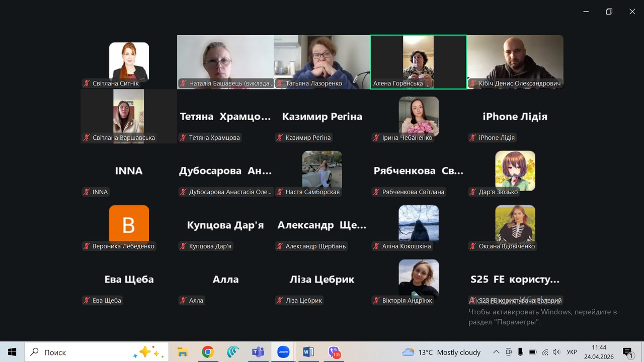Select Кібіч Денис Олександрович video tile

515,62
